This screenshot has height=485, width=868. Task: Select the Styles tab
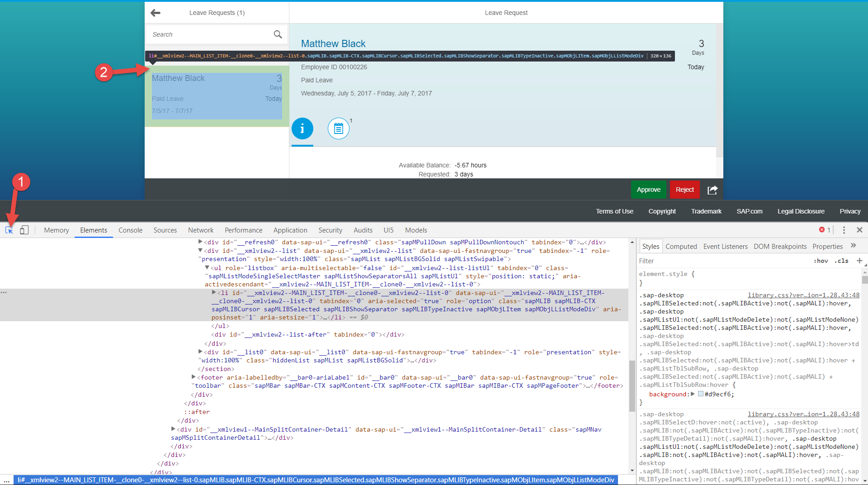[x=651, y=246]
